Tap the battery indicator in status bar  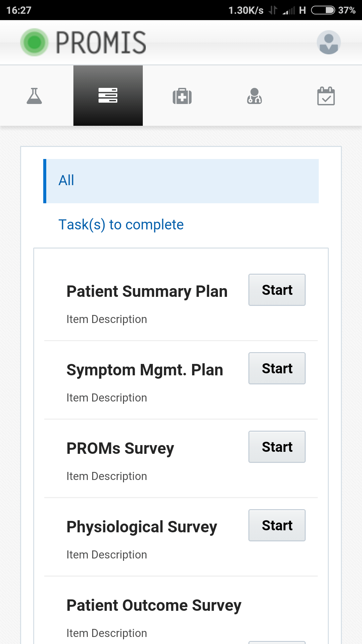click(x=323, y=10)
